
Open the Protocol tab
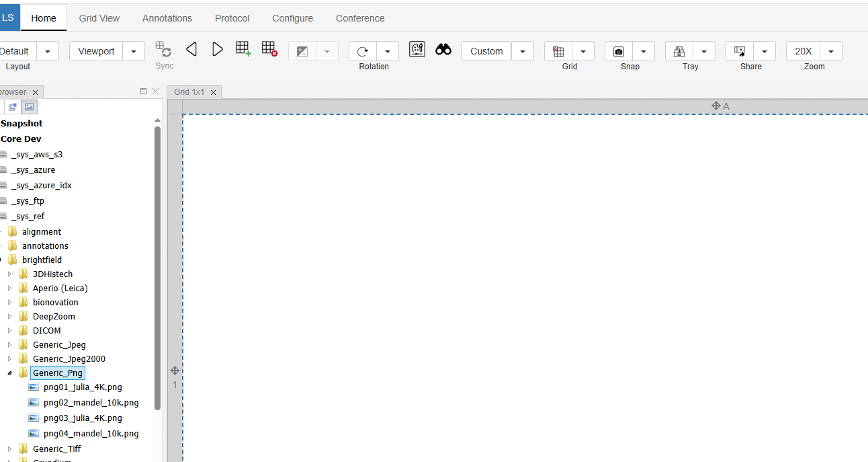coord(232,18)
